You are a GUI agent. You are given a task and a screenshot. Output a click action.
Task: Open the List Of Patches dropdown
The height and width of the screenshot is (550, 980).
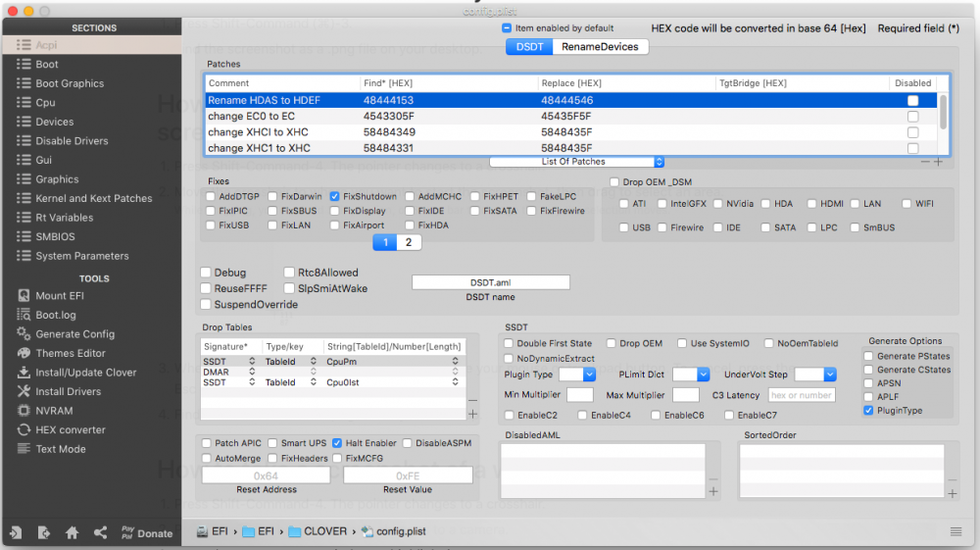tap(576, 162)
